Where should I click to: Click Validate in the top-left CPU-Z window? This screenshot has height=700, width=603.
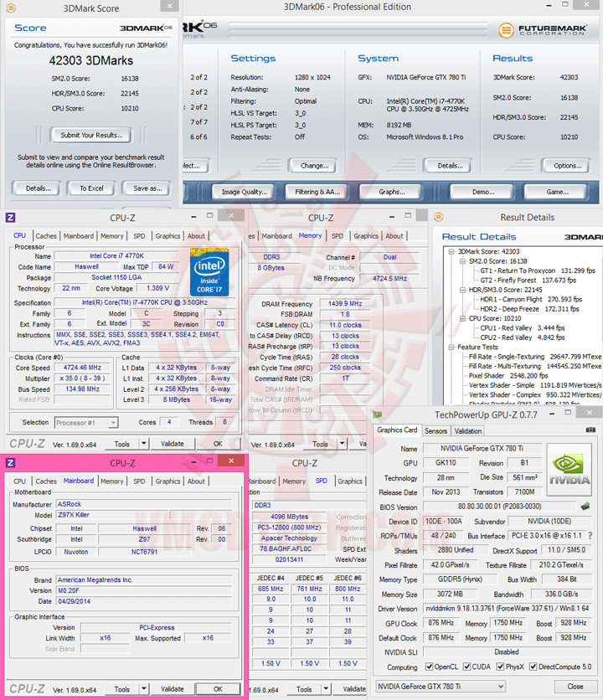pos(173,444)
